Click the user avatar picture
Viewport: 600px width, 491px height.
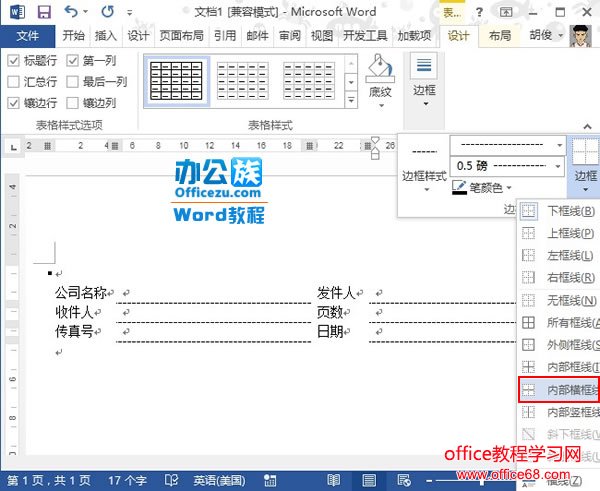tap(580, 36)
